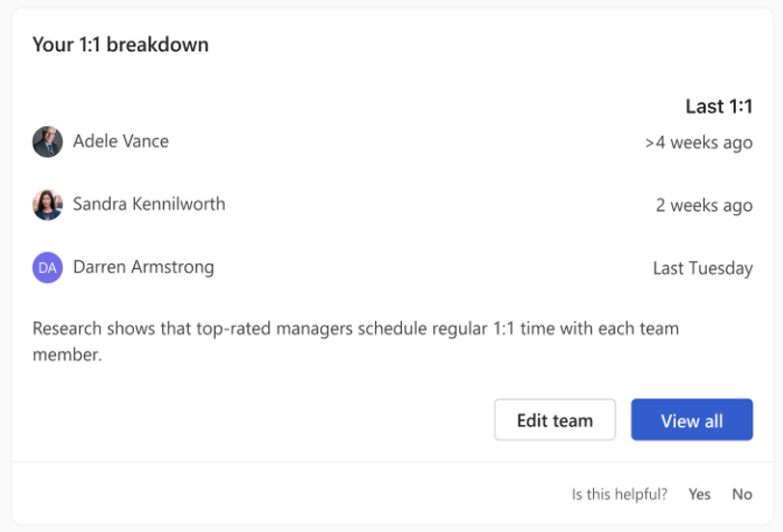Viewport: 783px width, 532px height.
Task: Click the 'Is this helpful?' prompt text
Action: (619, 494)
